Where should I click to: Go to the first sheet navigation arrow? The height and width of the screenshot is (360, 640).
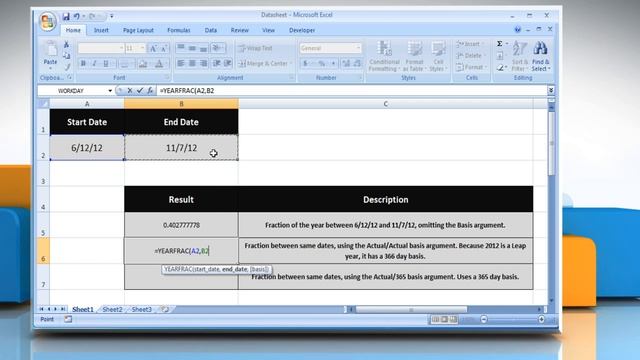(x=42, y=309)
